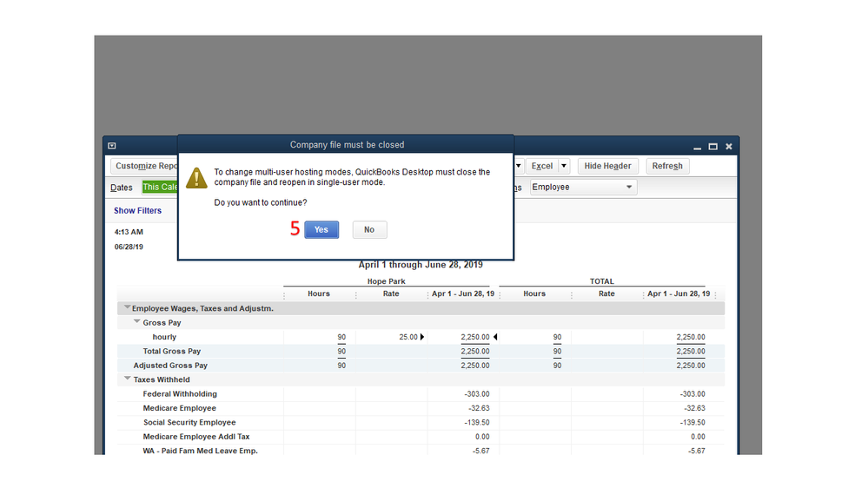Click the warning icon in the dialog

pos(196,178)
